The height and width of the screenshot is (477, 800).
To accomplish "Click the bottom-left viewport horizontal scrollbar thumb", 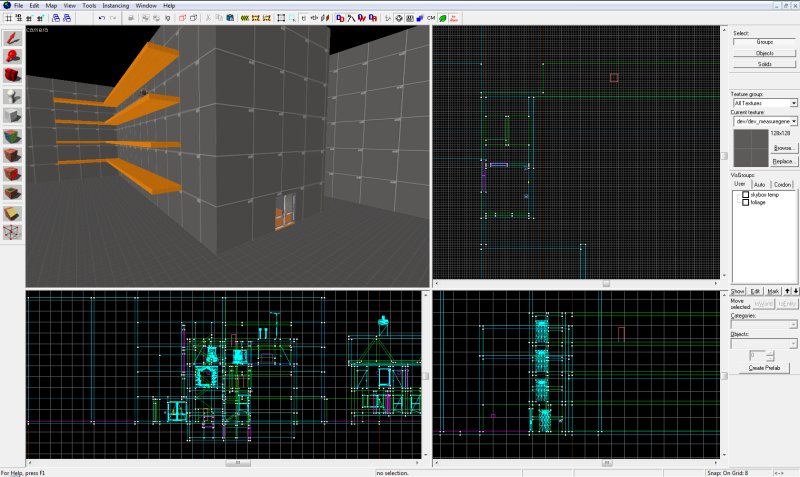I will point(238,463).
